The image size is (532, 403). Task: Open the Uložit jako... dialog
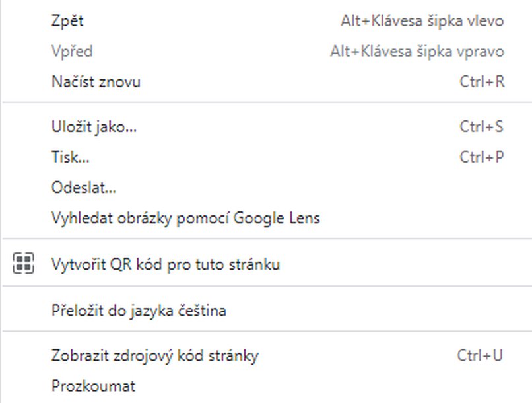click(x=94, y=126)
